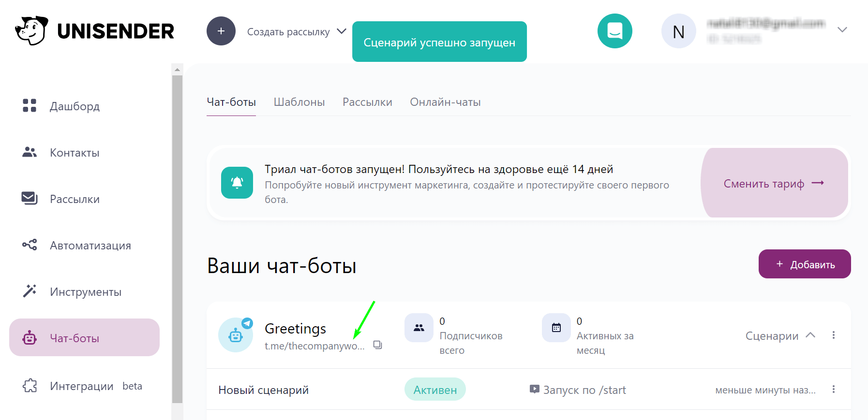Switch to the Рассылки tab
This screenshot has height=420, width=868.
[x=367, y=102]
